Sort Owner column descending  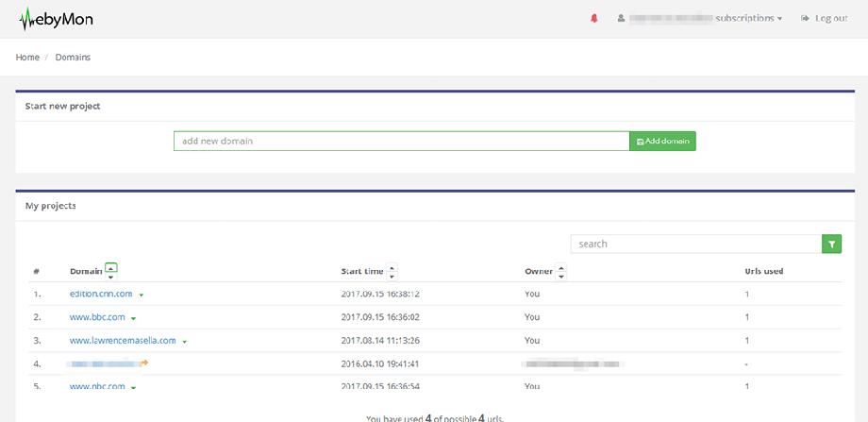[561, 276]
